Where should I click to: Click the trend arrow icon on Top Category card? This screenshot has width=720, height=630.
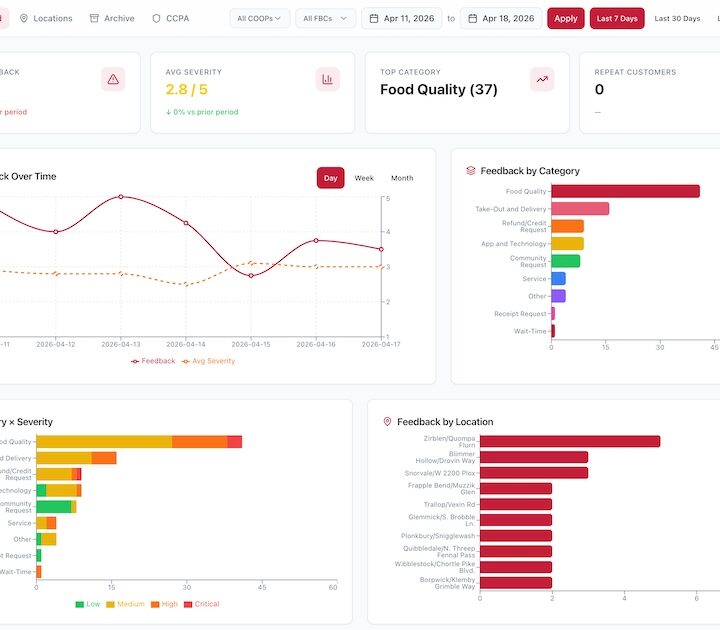point(542,79)
